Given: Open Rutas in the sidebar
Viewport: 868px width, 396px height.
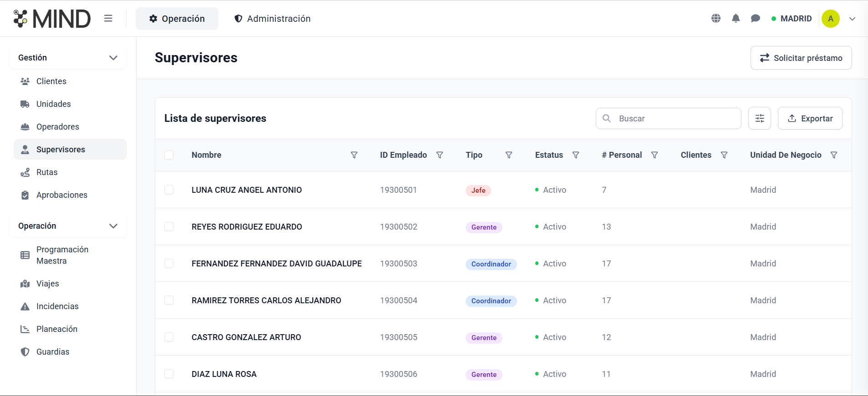Looking at the screenshot, I should click(x=70, y=172).
